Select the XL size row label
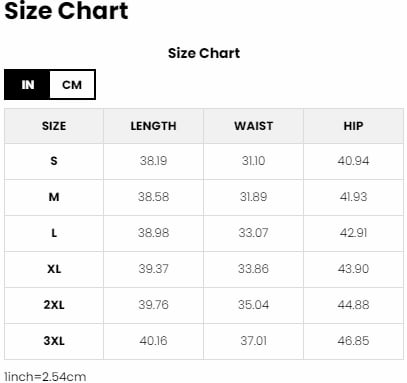The height and width of the screenshot is (383, 407). click(x=54, y=269)
